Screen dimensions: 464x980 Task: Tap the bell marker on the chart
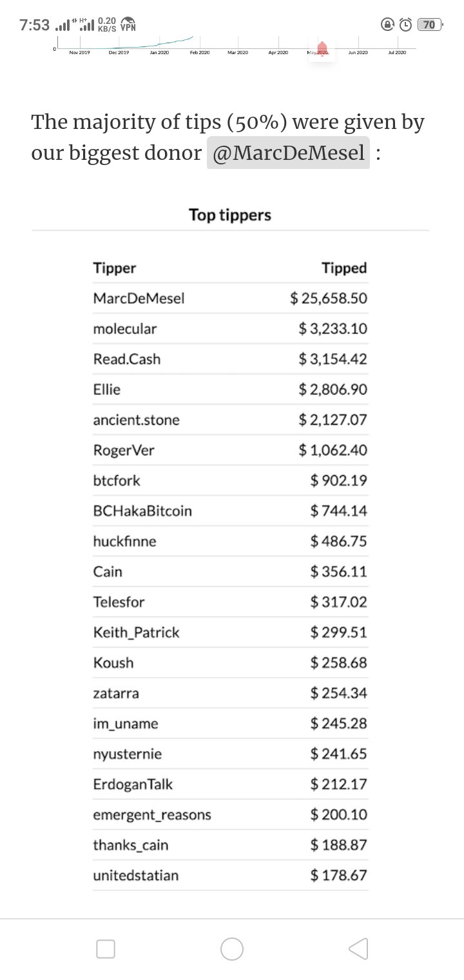(x=322, y=49)
